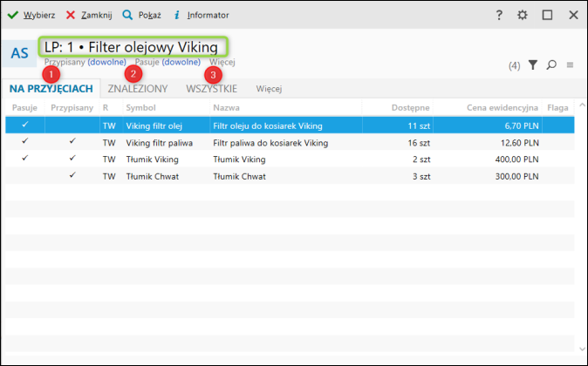Click the 2 szt availability value
The image size is (588, 366).
click(x=421, y=159)
